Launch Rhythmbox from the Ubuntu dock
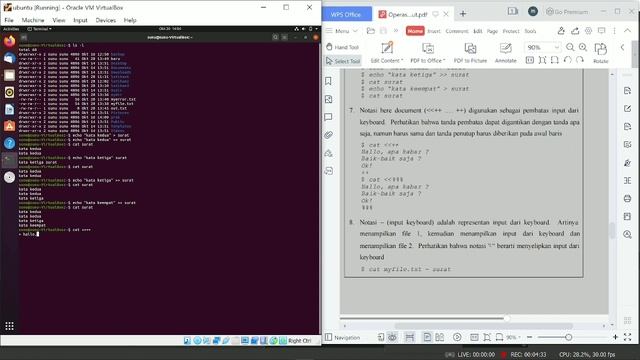The width and height of the screenshot is (640, 360). (x=9, y=92)
